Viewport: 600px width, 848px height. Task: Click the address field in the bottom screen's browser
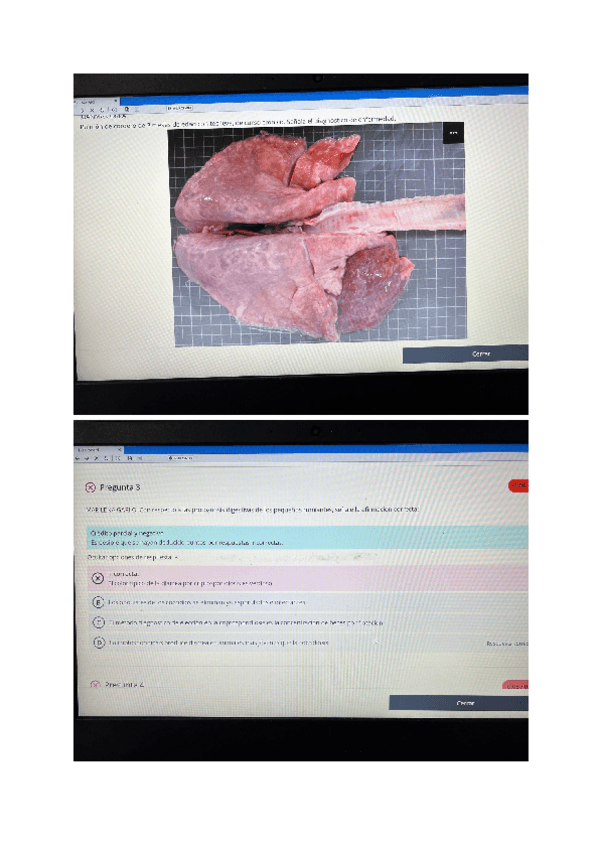pos(181,458)
